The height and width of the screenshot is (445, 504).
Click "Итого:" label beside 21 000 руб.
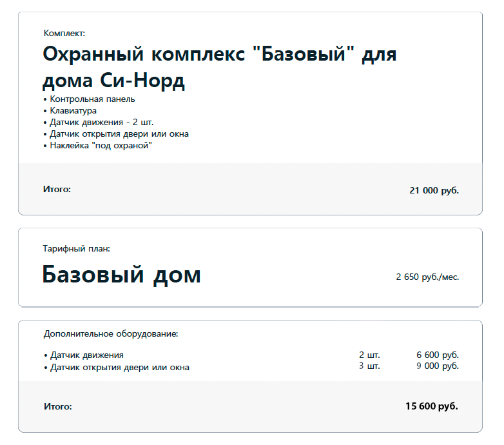57,190
